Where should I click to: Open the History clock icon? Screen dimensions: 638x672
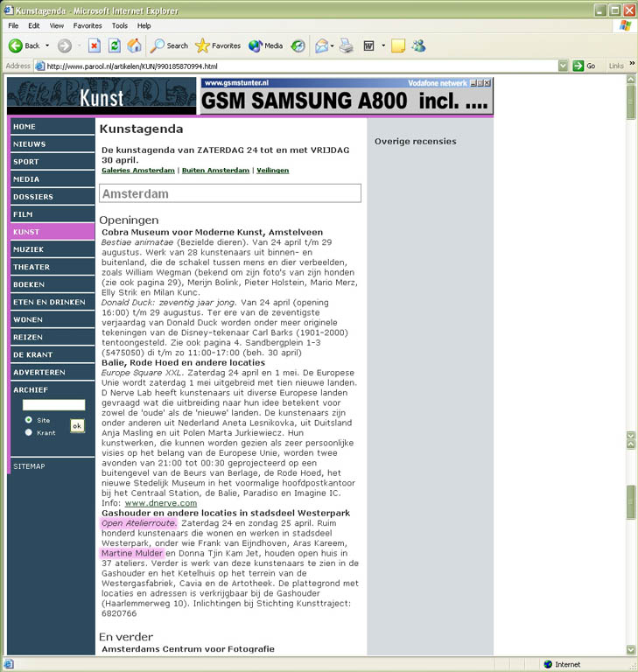coord(298,45)
